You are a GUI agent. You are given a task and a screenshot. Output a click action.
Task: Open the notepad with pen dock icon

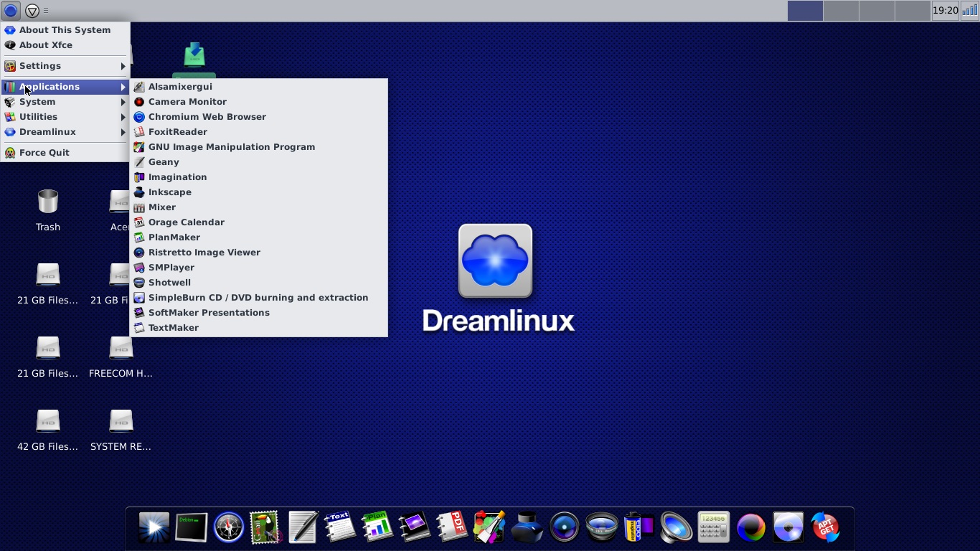tap(303, 528)
